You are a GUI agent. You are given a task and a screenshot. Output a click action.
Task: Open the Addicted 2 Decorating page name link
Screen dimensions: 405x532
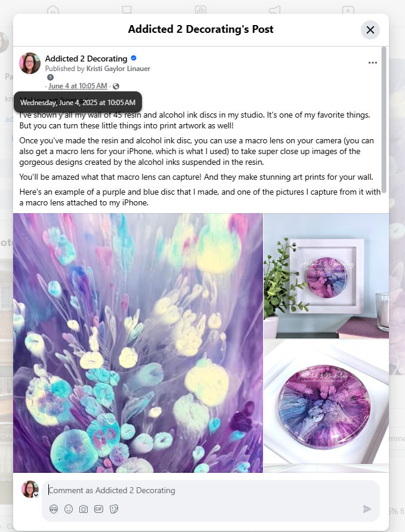pos(86,59)
